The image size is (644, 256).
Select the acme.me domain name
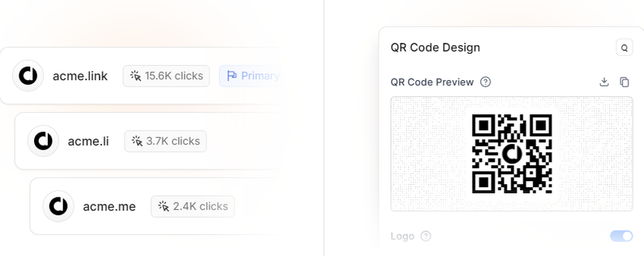[x=109, y=206]
